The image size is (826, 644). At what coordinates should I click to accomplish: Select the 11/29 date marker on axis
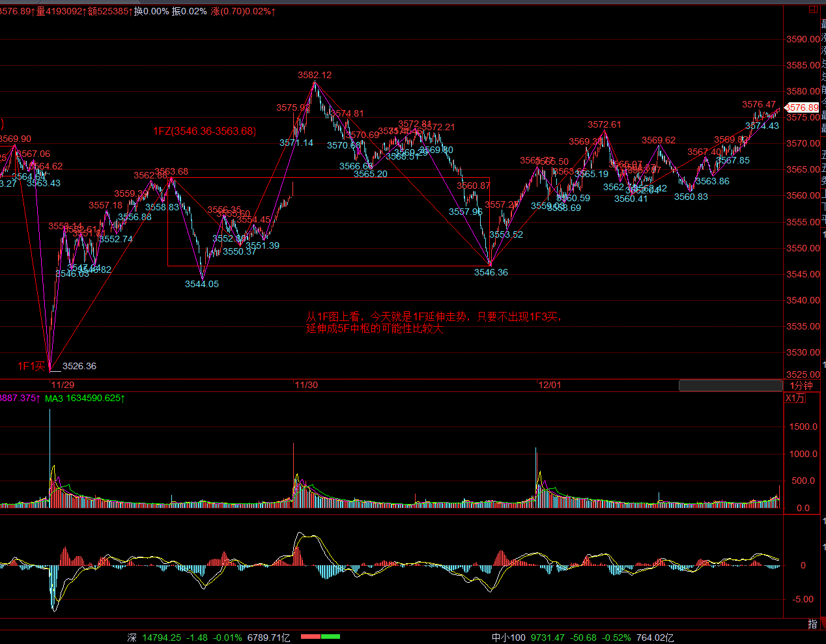click(63, 385)
